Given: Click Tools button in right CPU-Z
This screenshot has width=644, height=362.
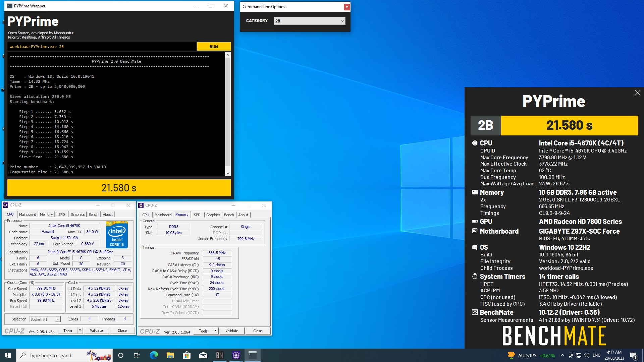Looking at the screenshot, I should pyautogui.click(x=203, y=331).
